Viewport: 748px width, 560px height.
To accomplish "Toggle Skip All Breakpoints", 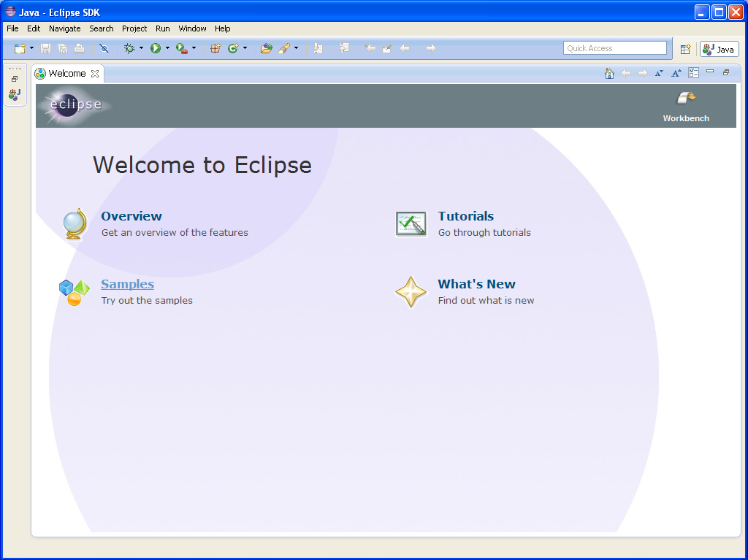I will [104, 48].
